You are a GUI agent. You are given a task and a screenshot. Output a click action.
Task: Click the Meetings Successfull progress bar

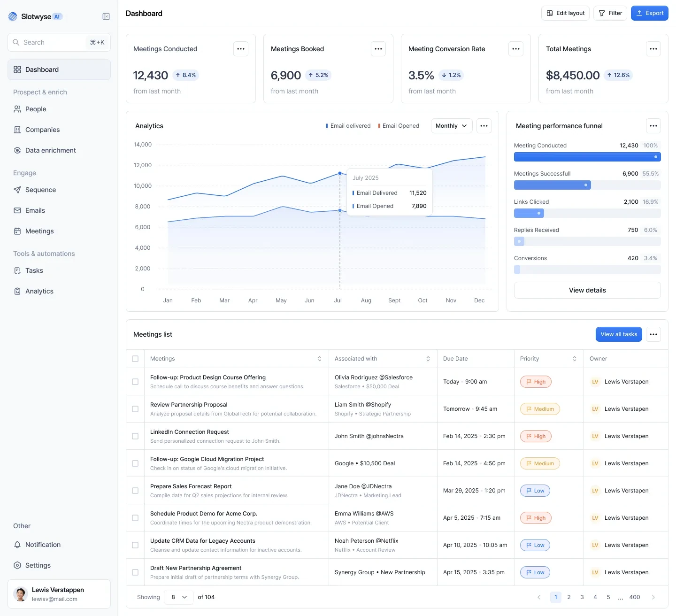point(587,185)
